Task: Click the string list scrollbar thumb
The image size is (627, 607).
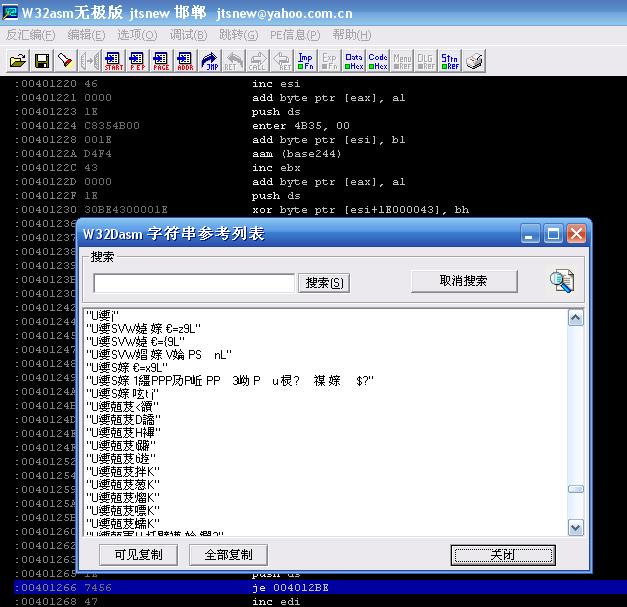Action: coord(576,489)
